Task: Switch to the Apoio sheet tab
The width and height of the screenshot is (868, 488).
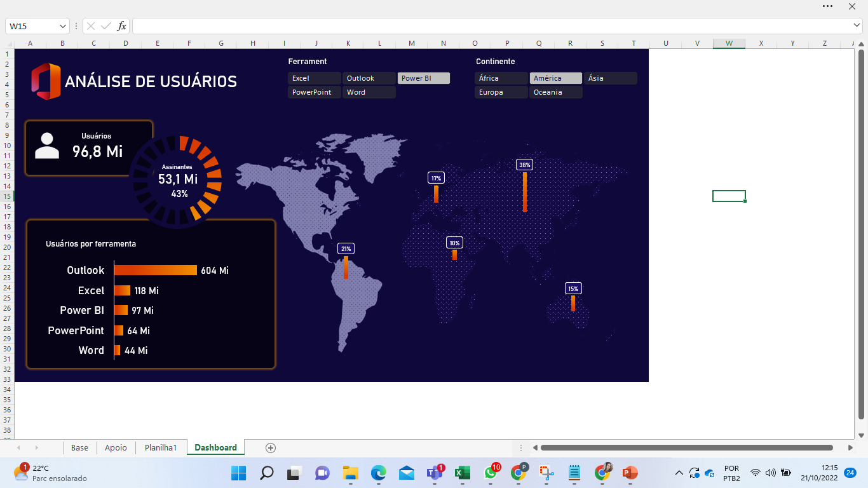Action: pyautogui.click(x=116, y=448)
